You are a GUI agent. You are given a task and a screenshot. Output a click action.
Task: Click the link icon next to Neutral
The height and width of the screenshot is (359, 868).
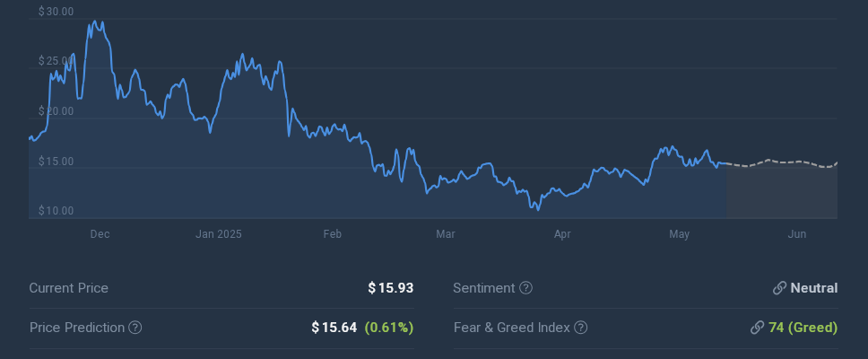coord(779,288)
